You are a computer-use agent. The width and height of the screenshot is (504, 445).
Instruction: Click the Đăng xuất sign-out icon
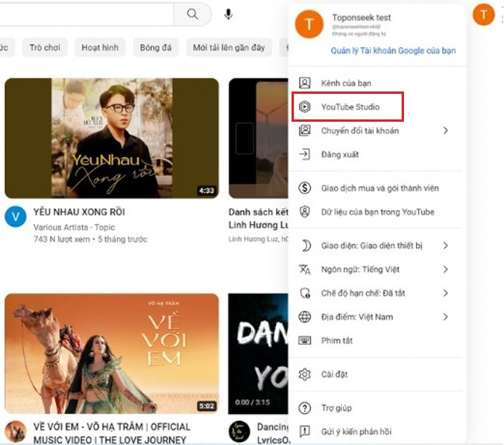coord(306,154)
